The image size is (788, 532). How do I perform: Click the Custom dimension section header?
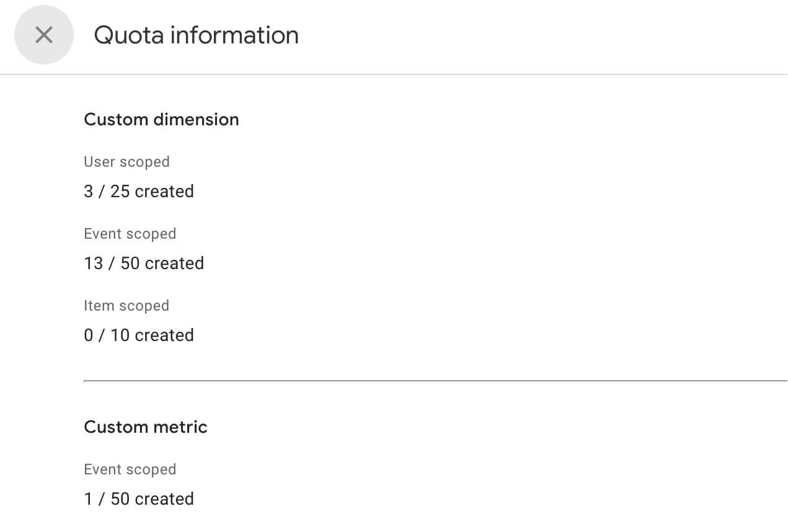point(161,119)
